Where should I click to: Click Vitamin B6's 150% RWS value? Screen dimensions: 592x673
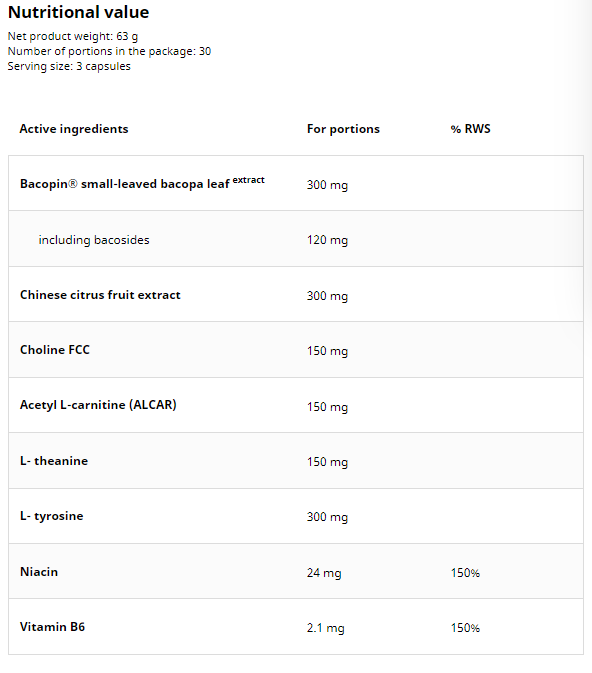[465, 628]
